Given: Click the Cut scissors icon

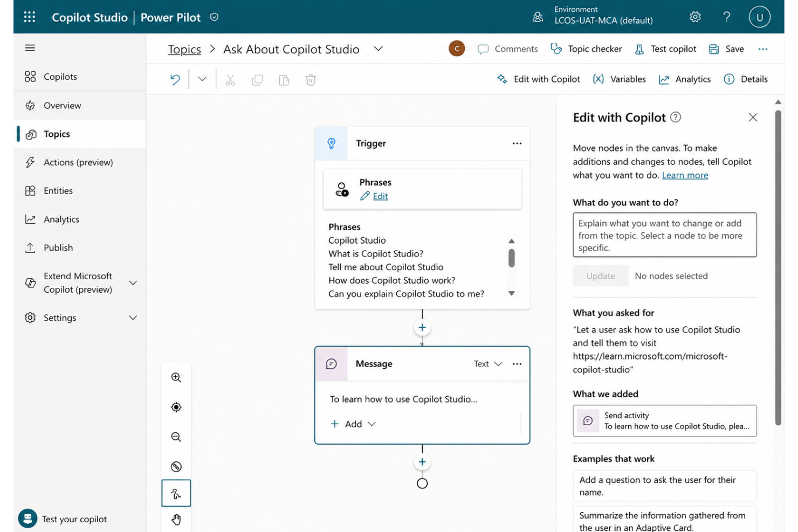Looking at the screenshot, I should pos(230,80).
